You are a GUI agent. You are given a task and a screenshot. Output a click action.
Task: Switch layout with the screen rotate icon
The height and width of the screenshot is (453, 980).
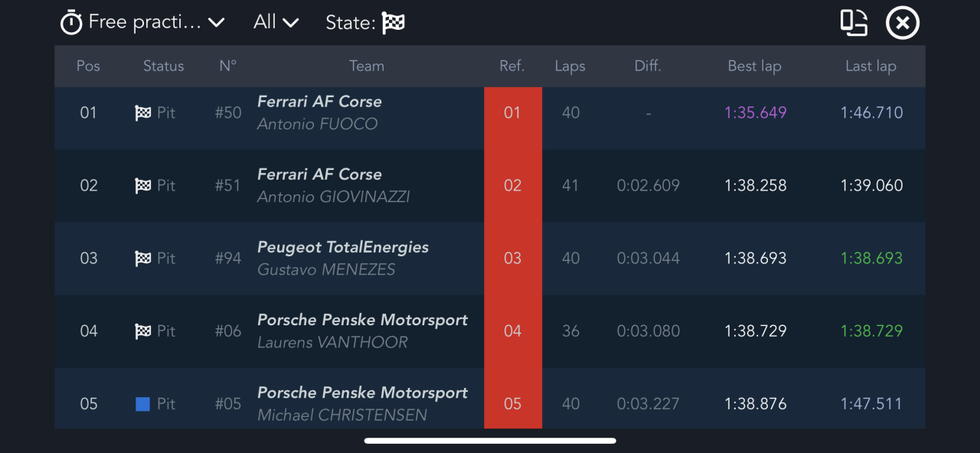point(854,23)
